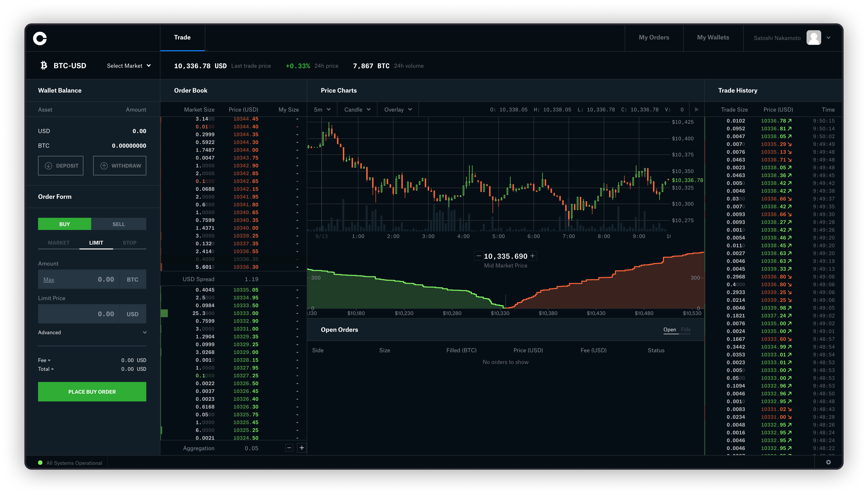Click PLACE BUY ORDER button
The image size is (868, 495).
pos(92,391)
